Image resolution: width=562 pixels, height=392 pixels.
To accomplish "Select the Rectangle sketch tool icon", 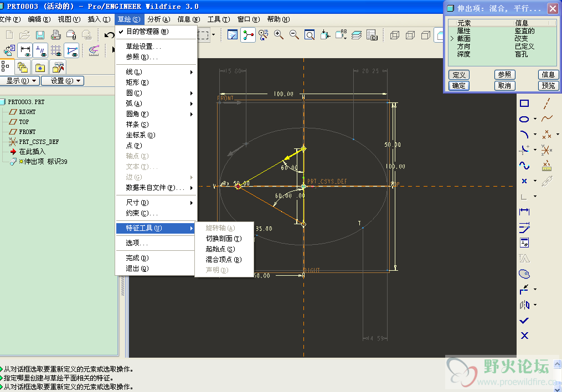I will click(x=524, y=104).
